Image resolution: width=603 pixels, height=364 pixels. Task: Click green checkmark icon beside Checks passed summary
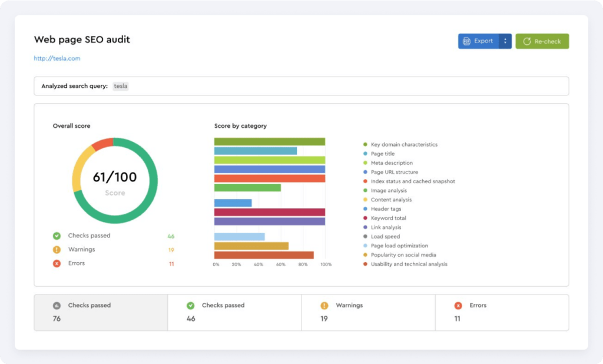(x=57, y=236)
